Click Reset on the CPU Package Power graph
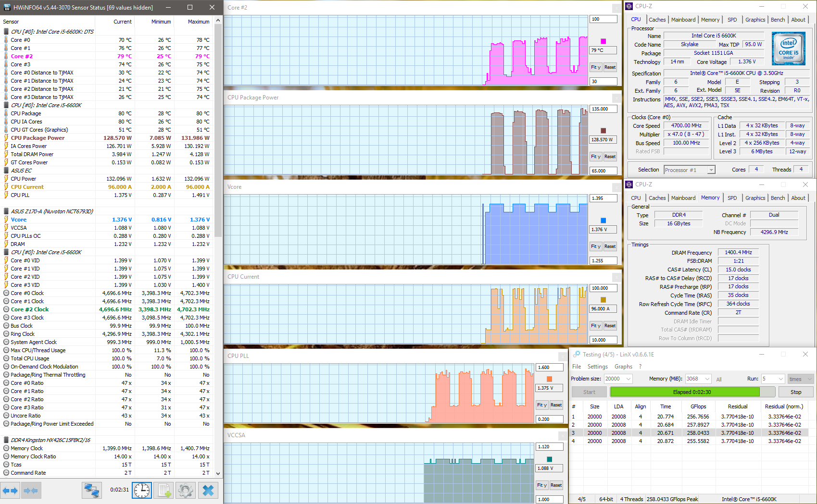The width and height of the screenshot is (817, 504). (610, 157)
